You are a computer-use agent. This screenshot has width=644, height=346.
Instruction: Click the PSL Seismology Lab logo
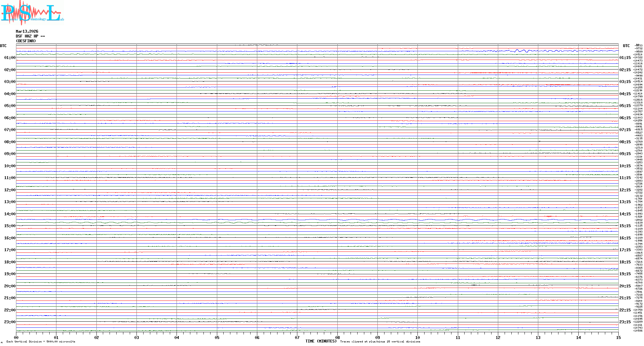(x=32, y=13)
